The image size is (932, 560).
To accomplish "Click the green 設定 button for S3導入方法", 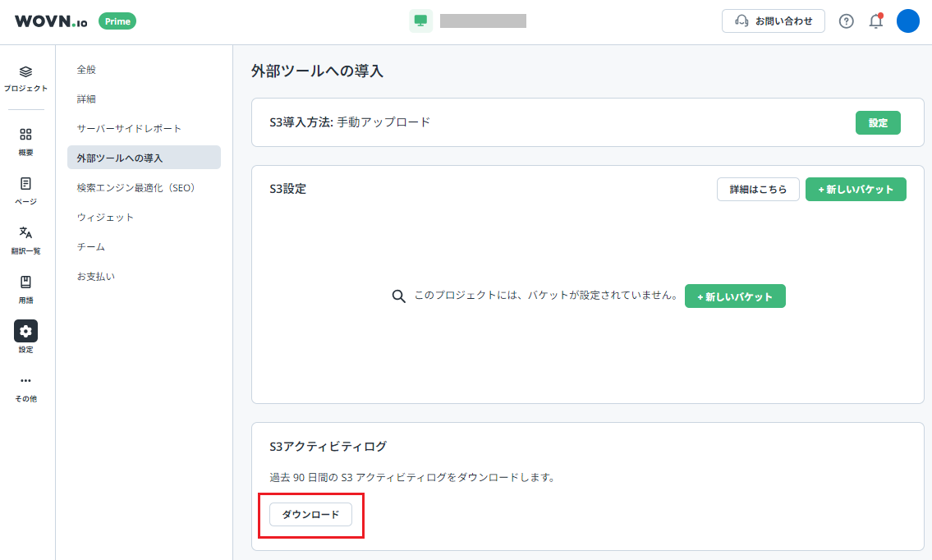I will (x=878, y=123).
